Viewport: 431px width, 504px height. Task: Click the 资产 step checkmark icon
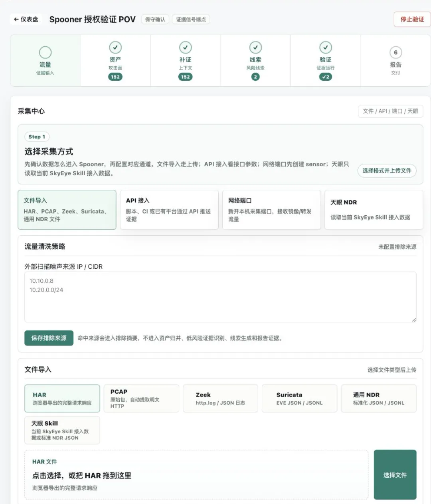pos(115,48)
